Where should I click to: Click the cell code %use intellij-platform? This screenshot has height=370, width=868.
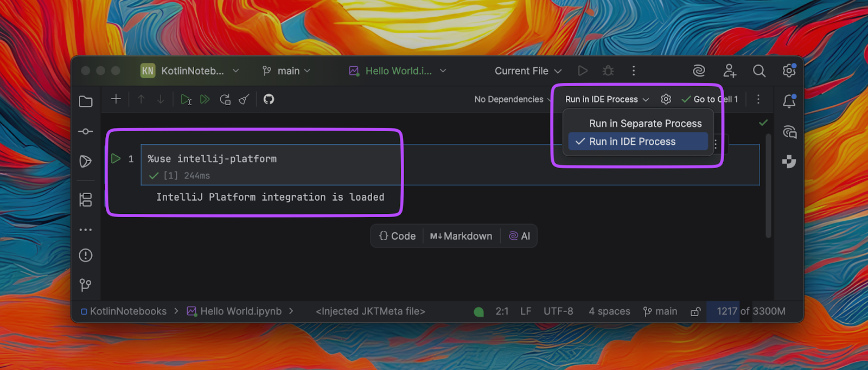point(212,159)
